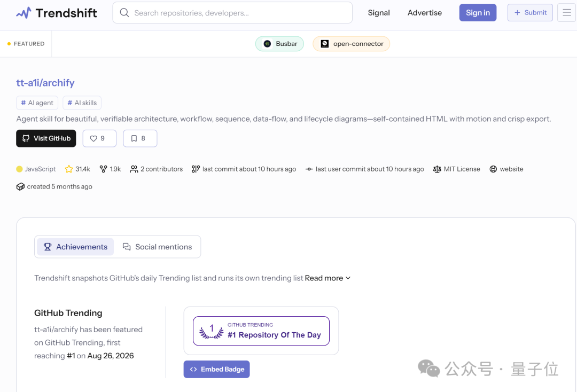Expand the Read more chevron

coord(348,278)
